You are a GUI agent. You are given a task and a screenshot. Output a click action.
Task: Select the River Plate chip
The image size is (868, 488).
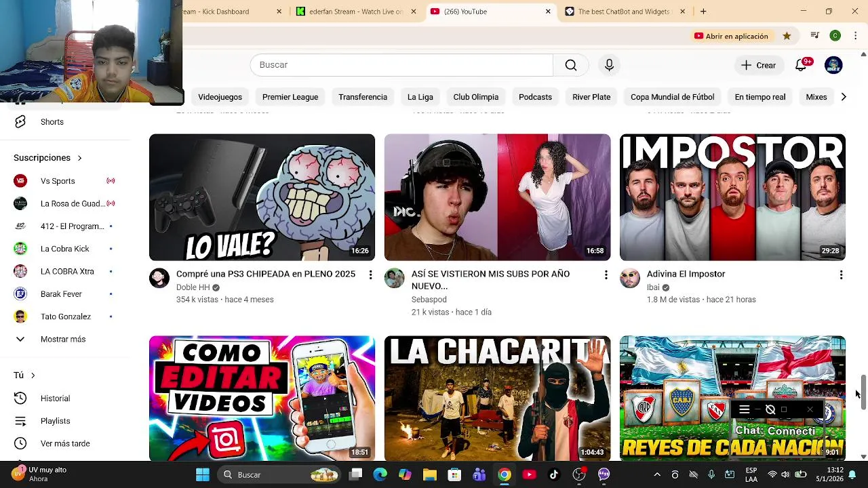591,97
